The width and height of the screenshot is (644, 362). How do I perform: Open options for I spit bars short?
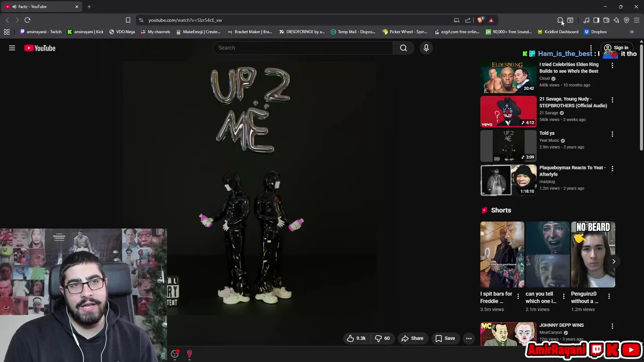[518, 297]
